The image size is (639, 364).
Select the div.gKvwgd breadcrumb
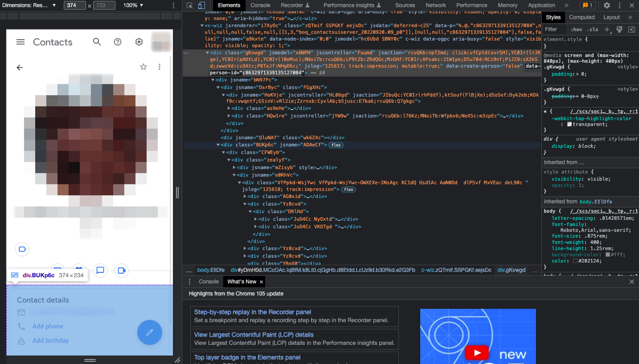coord(511,270)
